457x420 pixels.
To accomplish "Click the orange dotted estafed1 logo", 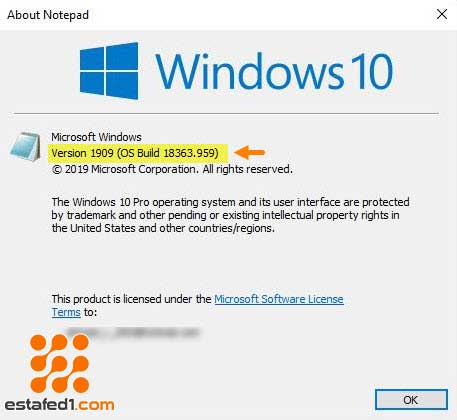I will (x=60, y=363).
